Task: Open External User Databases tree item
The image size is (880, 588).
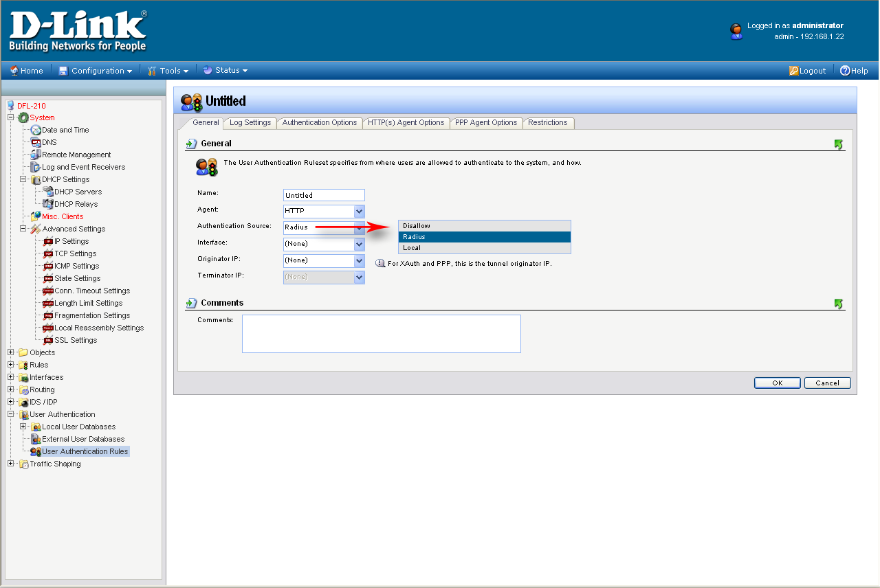Action: pos(83,439)
